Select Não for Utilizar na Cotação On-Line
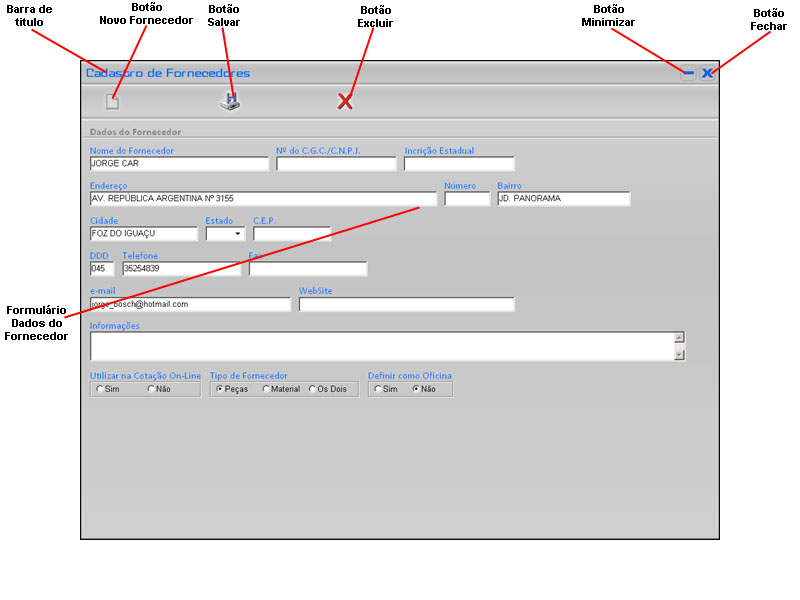The width and height of the screenshot is (800, 600). tap(152, 389)
